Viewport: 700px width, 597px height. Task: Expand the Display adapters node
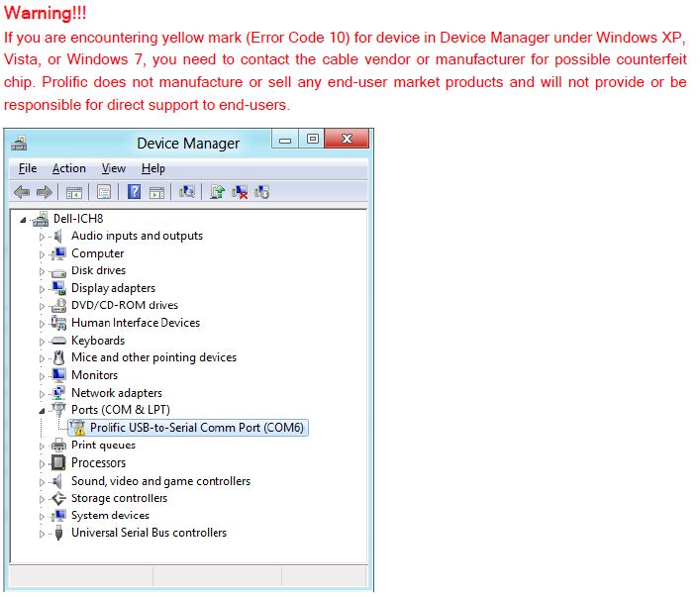pyautogui.click(x=42, y=289)
